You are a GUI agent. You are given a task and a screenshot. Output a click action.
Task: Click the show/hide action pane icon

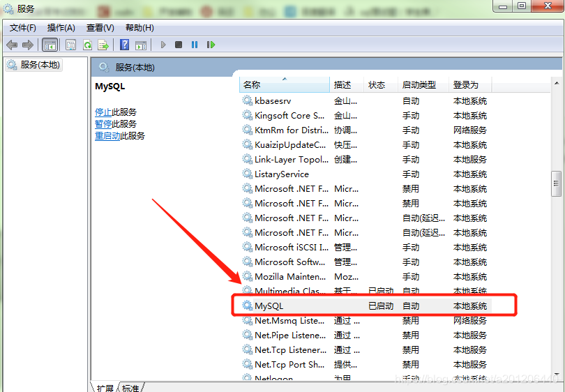point(141,45)
